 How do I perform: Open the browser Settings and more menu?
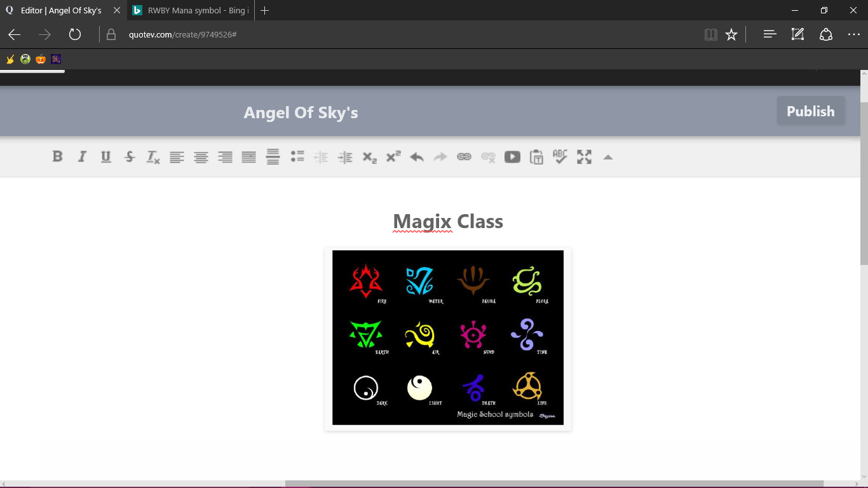pos(853,34)
